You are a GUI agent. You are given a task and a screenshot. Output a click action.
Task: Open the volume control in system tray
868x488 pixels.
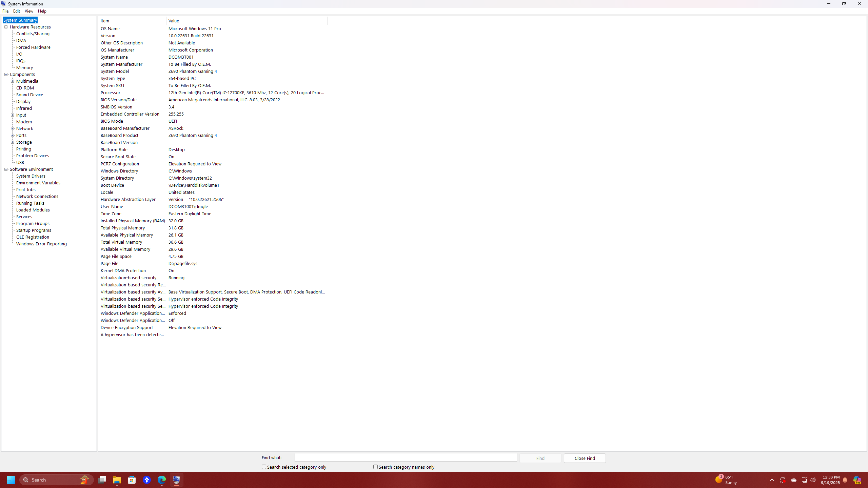[x=812, y=480]
